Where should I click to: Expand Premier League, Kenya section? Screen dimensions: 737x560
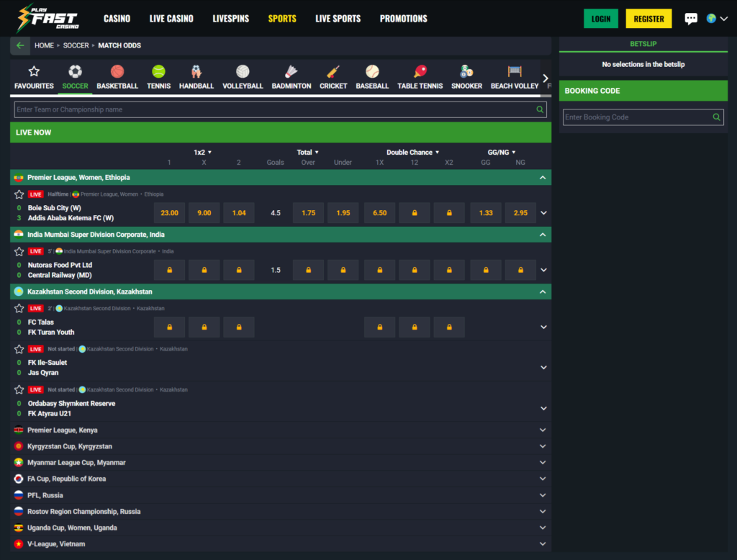(543, 430)
